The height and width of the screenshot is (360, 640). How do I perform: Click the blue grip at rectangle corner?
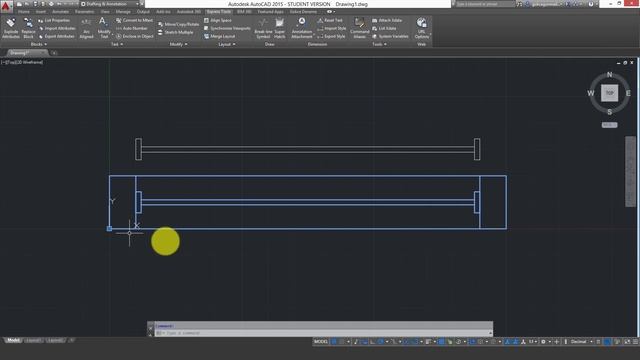(x=109, y=229)
